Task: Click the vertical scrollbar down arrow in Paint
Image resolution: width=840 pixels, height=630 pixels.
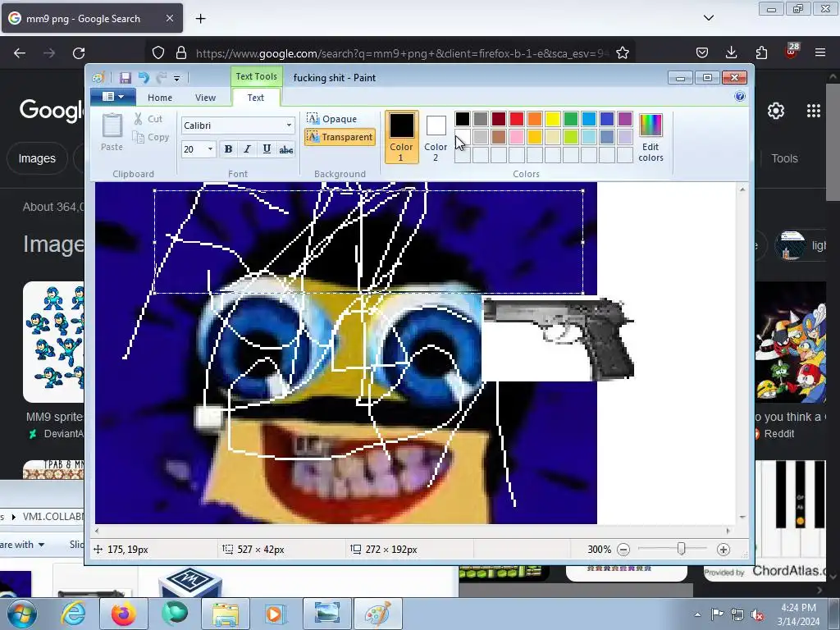Action: click(742, 517)
